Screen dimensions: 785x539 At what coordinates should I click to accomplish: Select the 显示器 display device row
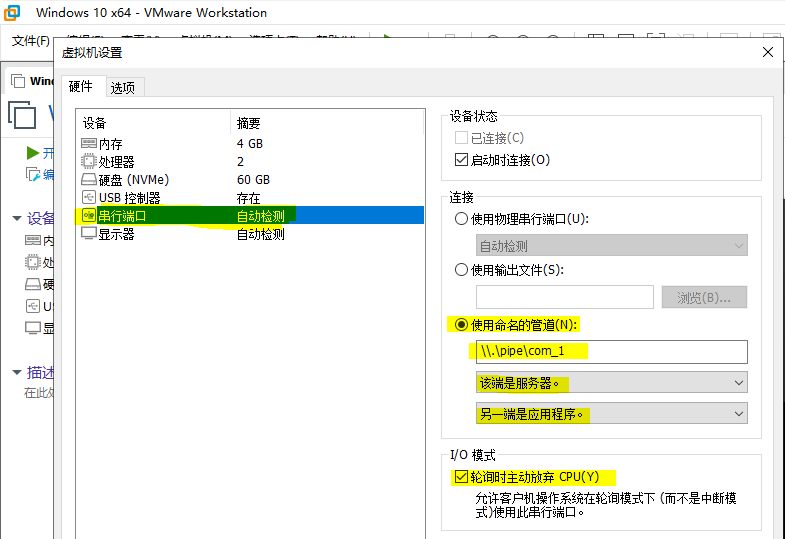(x=250, y=234)
